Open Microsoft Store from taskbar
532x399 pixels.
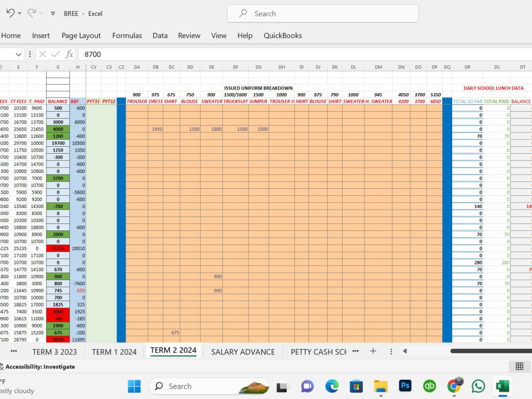coord(356,386)
